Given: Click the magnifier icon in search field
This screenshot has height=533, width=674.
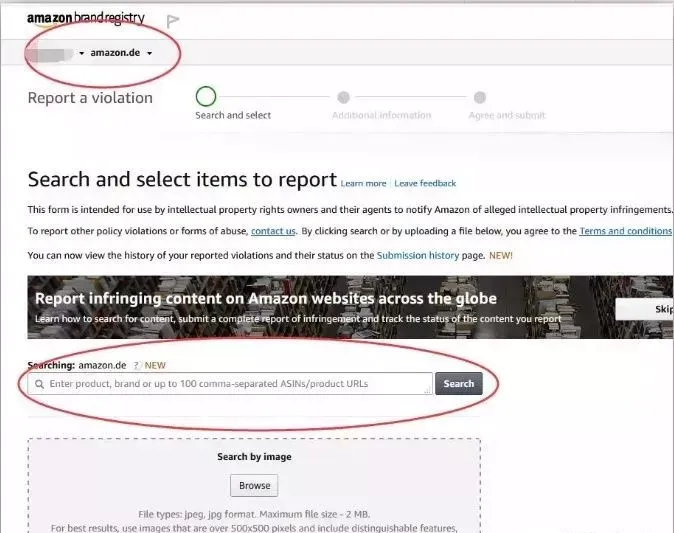Looking at the screenshot, I should (39, 384).
